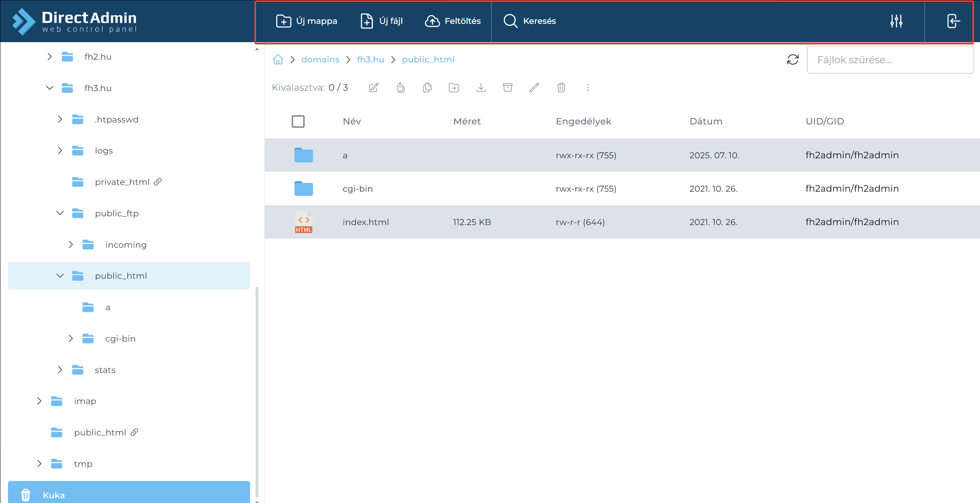The width and height of the screenshot is (980, 503).
Task: Focus the Fájlok szűrése filter field
Action: (890, 60)
